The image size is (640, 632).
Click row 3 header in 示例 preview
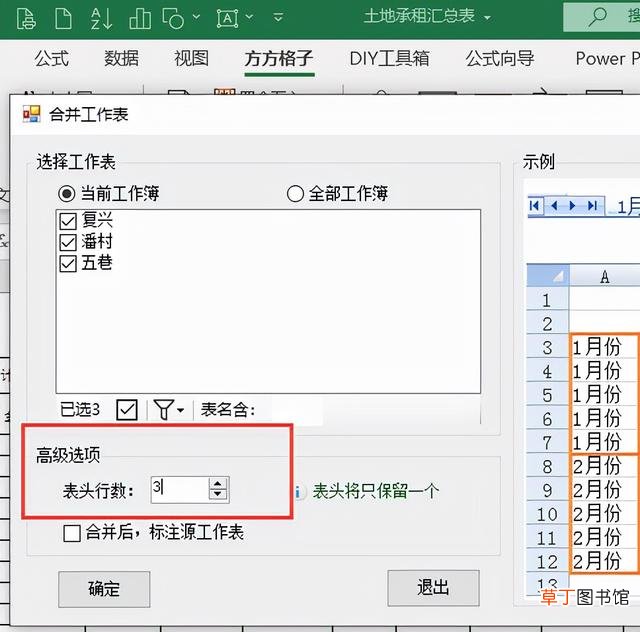547,347
